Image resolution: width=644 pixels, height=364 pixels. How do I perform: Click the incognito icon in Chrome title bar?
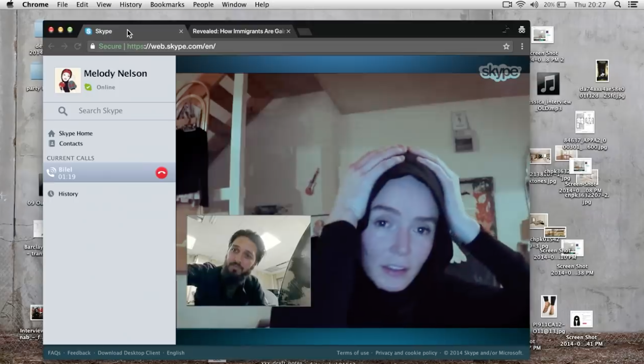tap(522, 30)
